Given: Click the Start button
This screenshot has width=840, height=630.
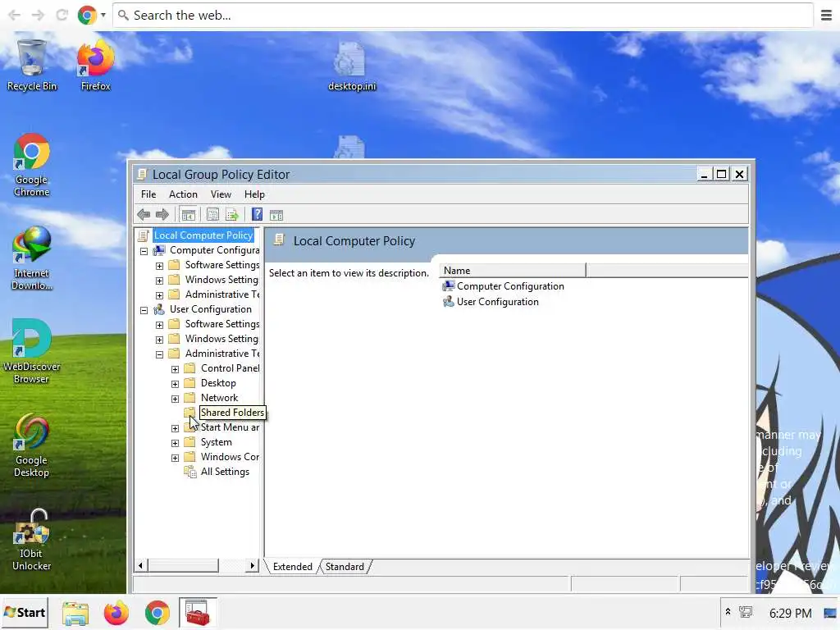Looking at the screenshot, I should tap(25, 613).
